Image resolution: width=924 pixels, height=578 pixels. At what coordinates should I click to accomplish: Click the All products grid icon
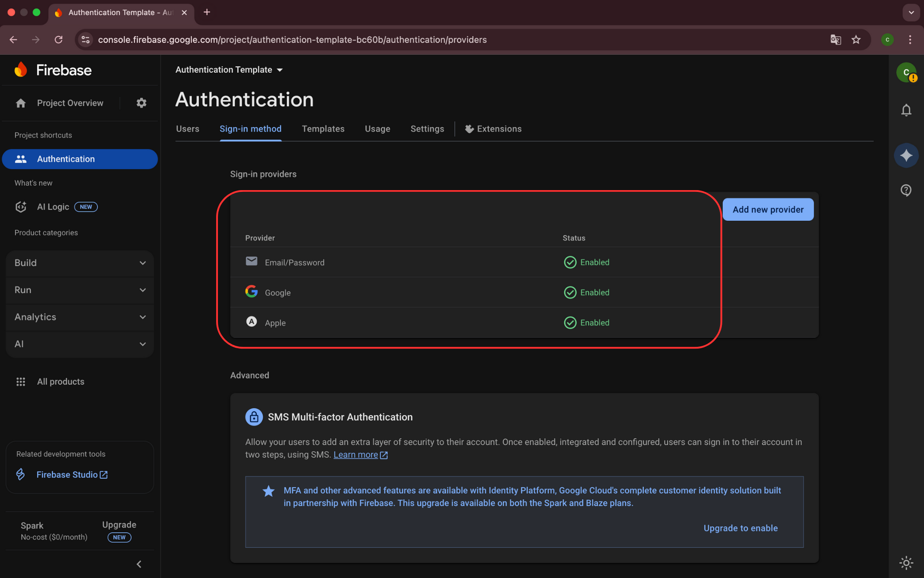point(21,382)
